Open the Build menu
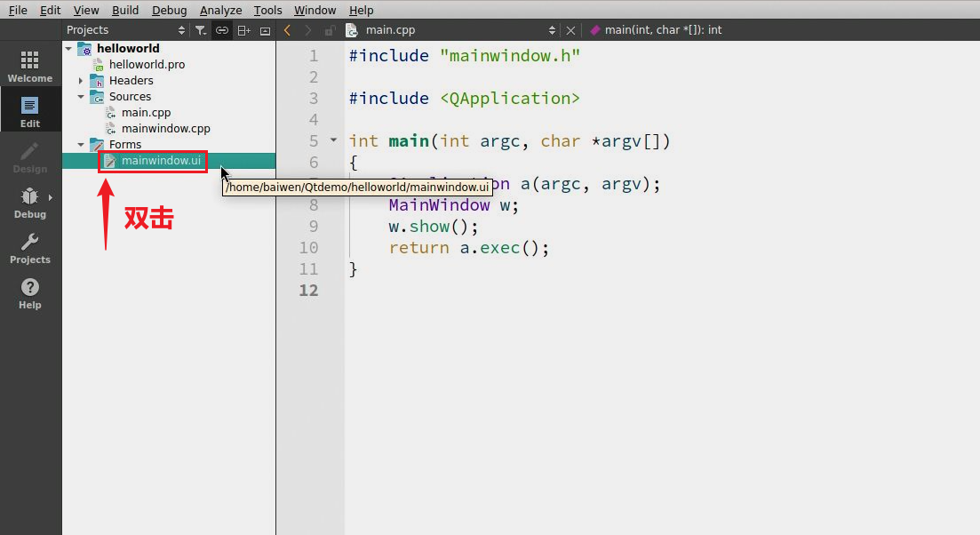This screenshot has height=535, width=980. point(125,10)
